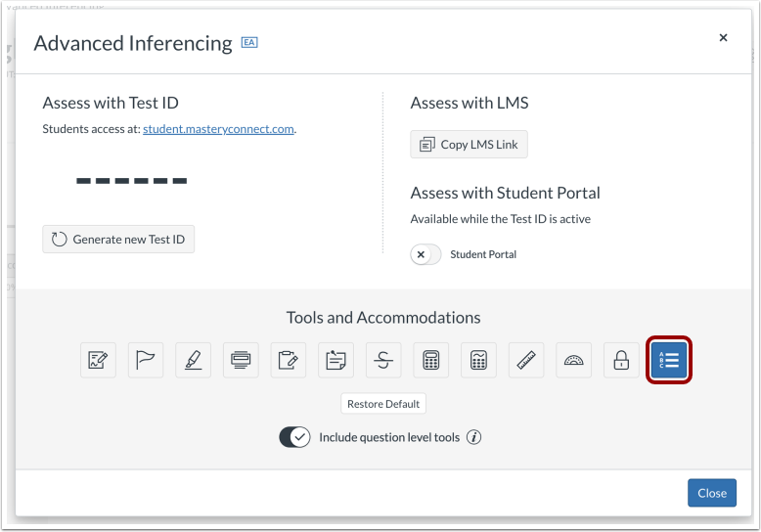Click the dashed Test ID placeholder
Image resolution: width=761 pixels, height=532 pixels.
pyautogui.click(x=131, y=181)
